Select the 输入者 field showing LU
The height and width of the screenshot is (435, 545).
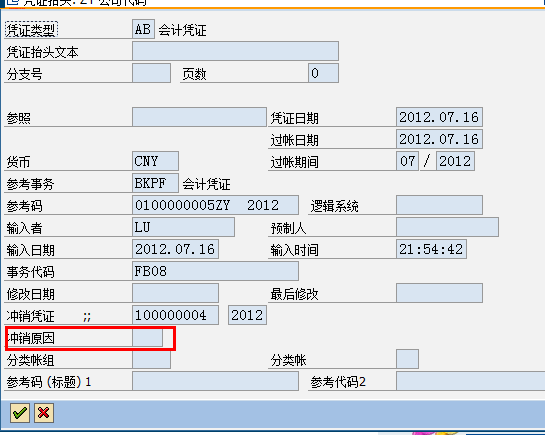(183, 227)
